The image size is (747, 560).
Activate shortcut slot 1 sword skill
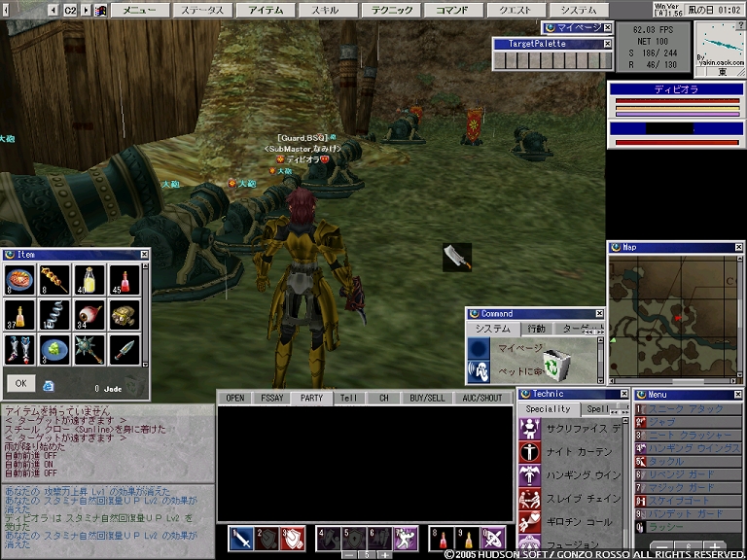(x=241, y=539)
